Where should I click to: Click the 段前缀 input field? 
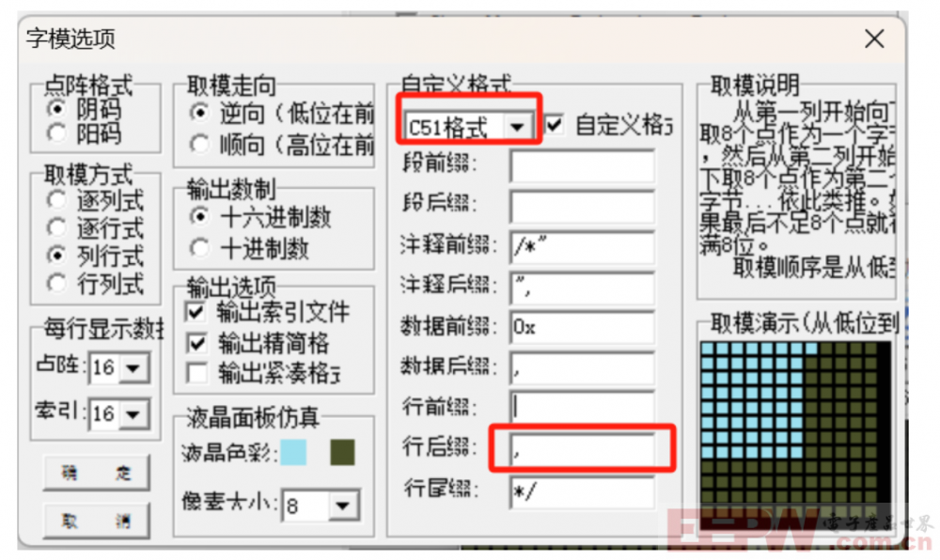[582, 165]
